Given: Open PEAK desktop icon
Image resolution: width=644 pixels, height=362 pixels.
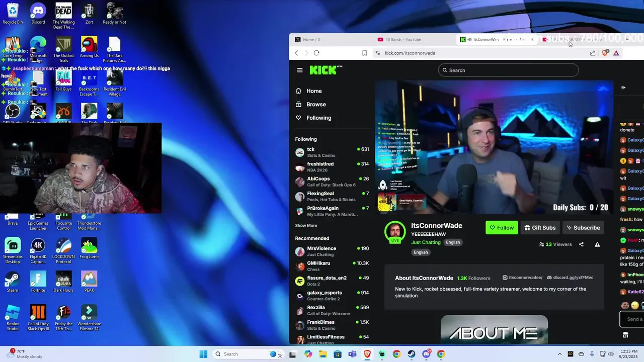Looking at the screenshot, I should click(89, 282).
